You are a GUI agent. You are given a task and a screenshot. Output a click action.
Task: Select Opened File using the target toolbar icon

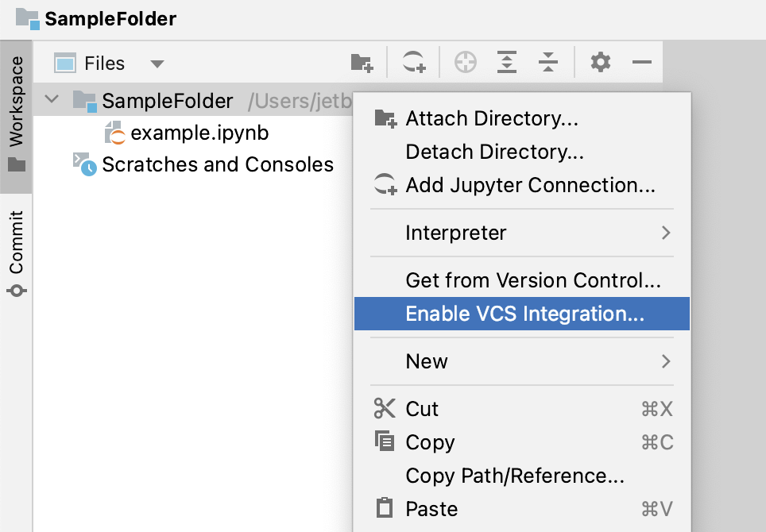click(465, 63)
